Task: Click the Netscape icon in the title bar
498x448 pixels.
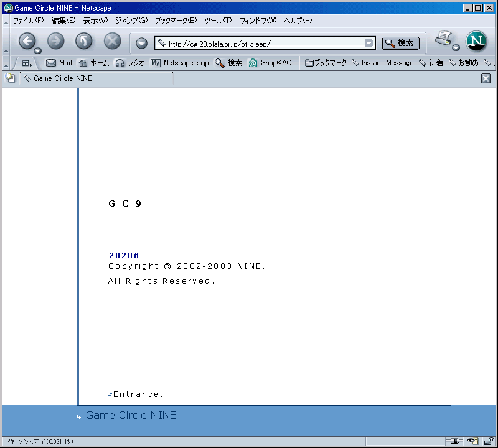Action: 8,8
